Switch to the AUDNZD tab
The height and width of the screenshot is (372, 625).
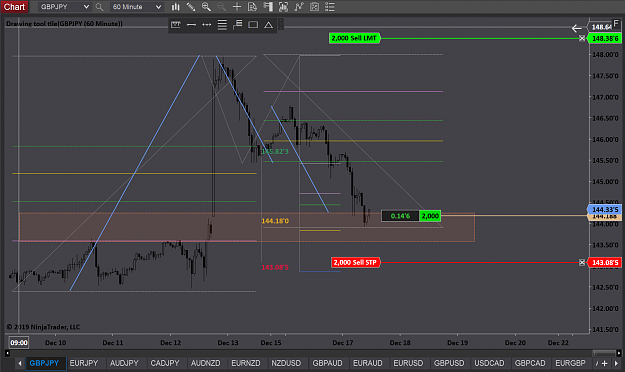205,363
